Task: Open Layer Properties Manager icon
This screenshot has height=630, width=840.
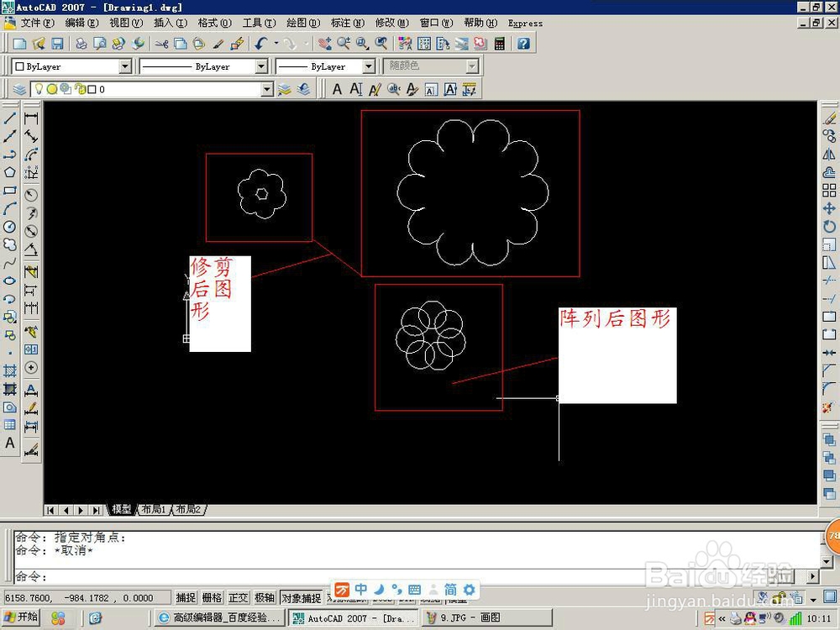Action: [19, 90]
